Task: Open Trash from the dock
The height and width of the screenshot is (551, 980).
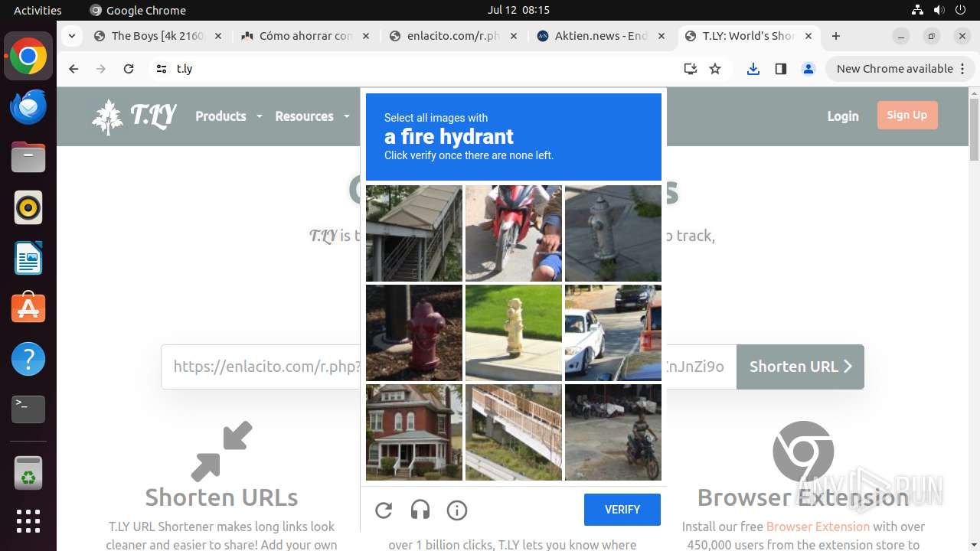Action: [x=28, y=473]
